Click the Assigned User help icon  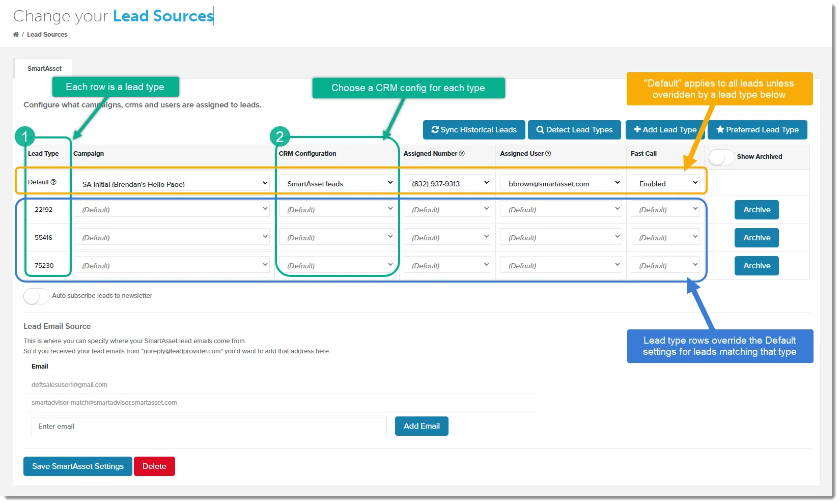548,154
